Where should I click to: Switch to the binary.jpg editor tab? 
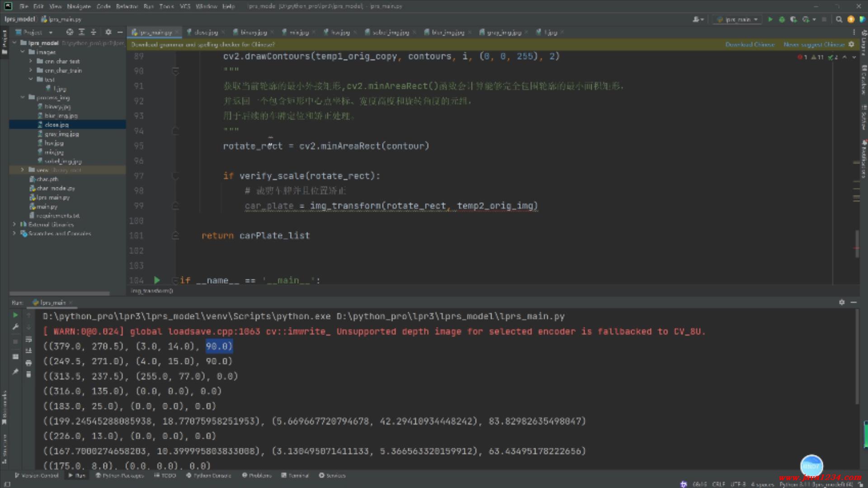point(253,33)
